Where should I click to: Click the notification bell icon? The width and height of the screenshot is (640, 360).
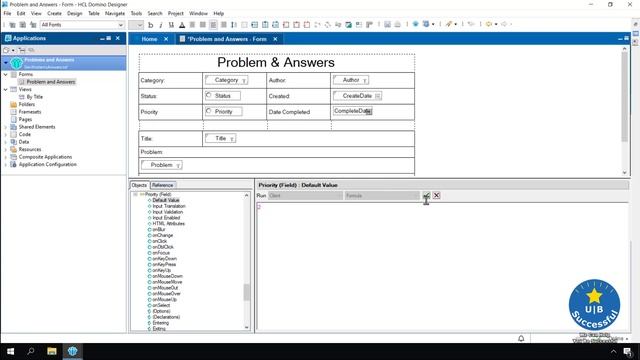(521, 338)
